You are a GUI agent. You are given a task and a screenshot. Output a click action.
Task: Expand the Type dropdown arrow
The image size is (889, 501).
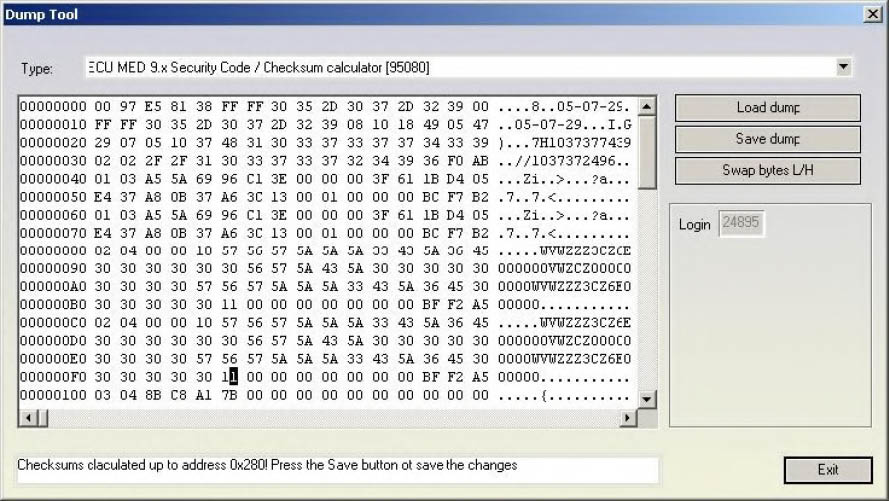[x=844, y=68]
